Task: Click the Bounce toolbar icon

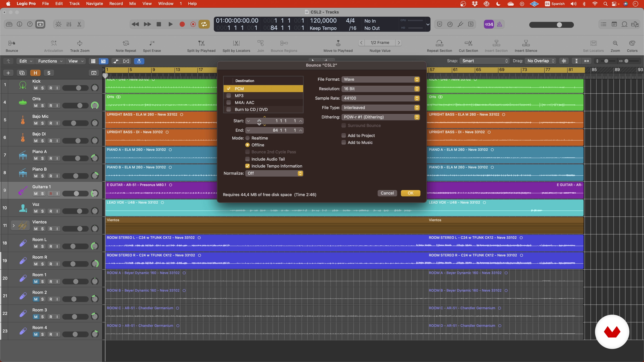Action: [x=12, y=43]
